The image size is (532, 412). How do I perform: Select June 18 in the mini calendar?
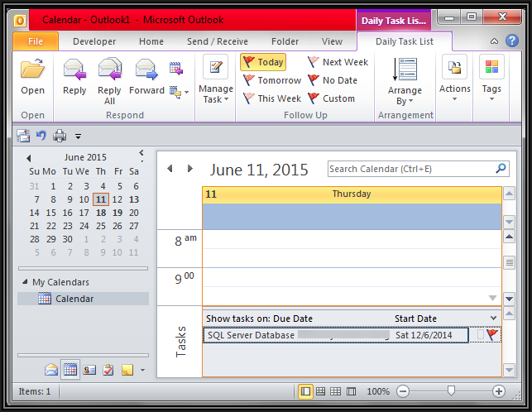[101, 213]
